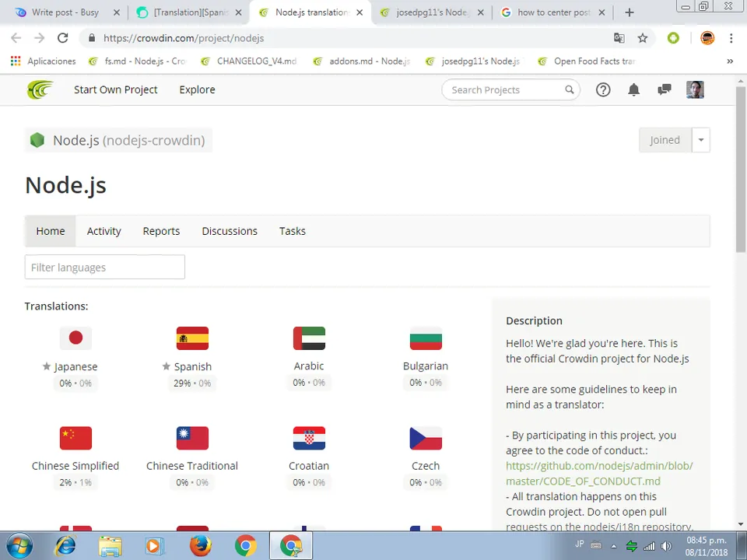
Task: Launch Firefox from taskbar
Action: [x=200, y=546]
